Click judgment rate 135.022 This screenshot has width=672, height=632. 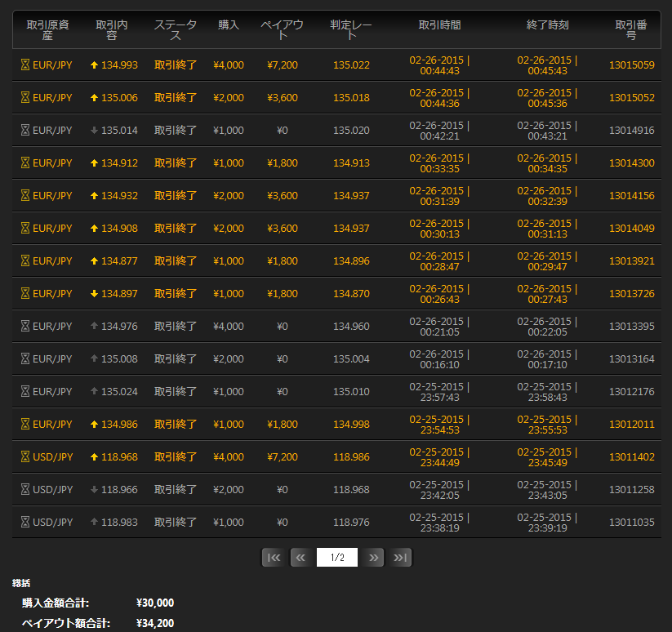pyautogui.click(x=351, y=65)
